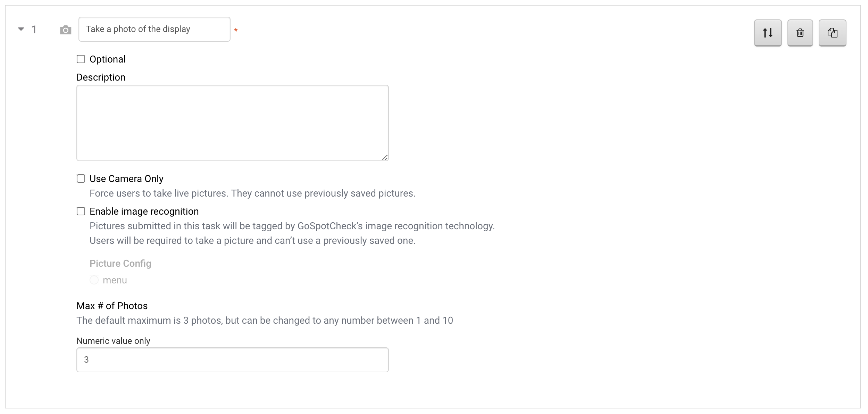The image size is (868, 414).
Task: Click the camera photo task icon
Action: coord(66,30)
